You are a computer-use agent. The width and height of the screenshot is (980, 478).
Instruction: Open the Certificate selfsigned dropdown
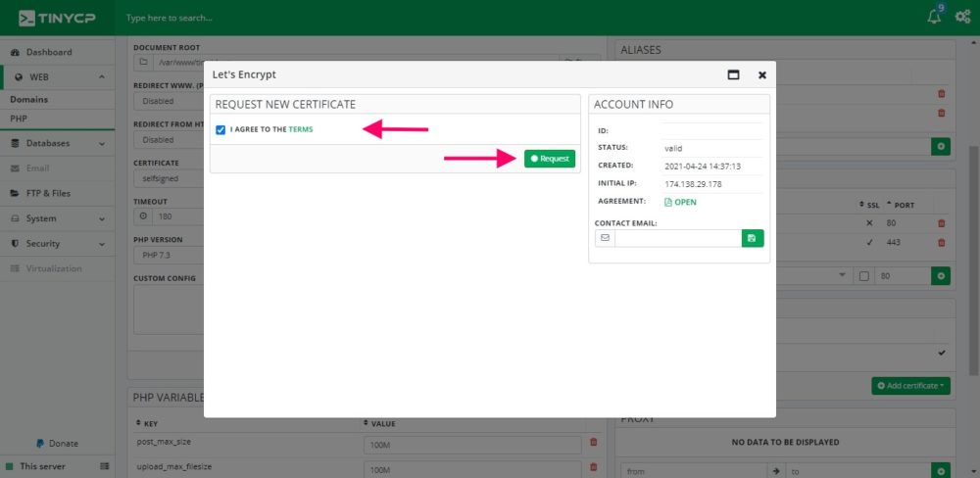tap(169, 178)
